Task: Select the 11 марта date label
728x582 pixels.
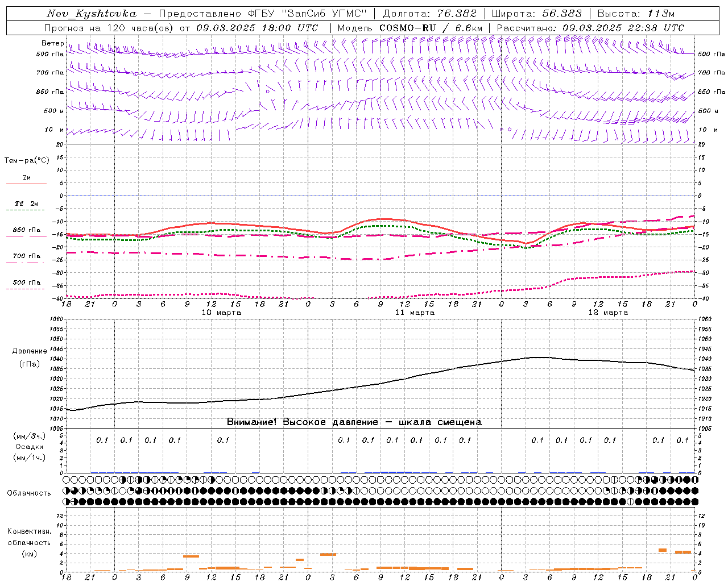Action: coord(415,313)
